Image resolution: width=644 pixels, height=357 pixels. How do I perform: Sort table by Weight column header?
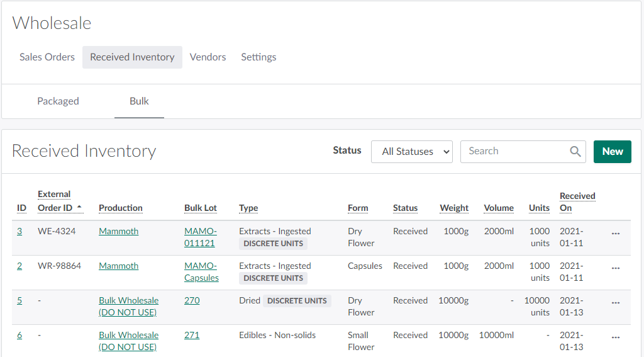click(x=454, y=208)
